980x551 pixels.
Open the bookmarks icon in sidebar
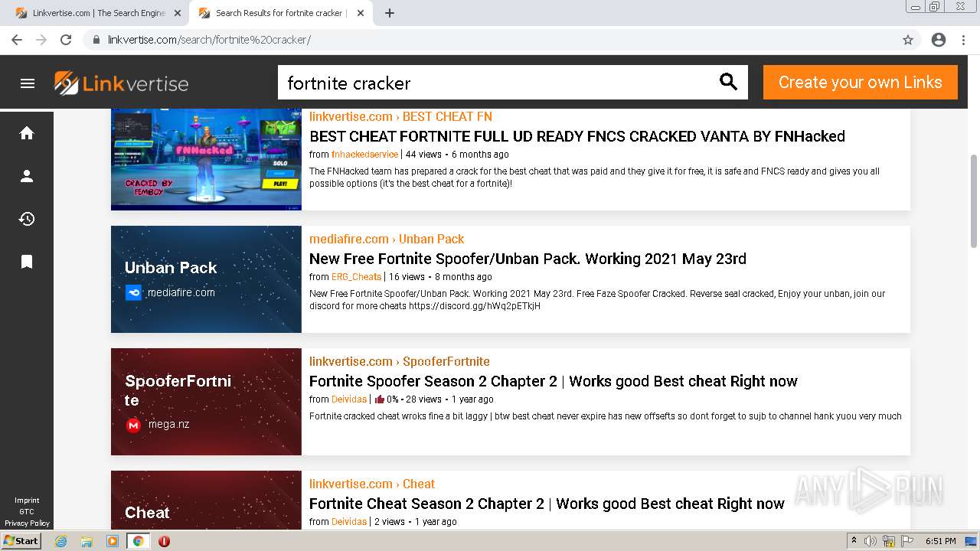[x=27, y=262]
